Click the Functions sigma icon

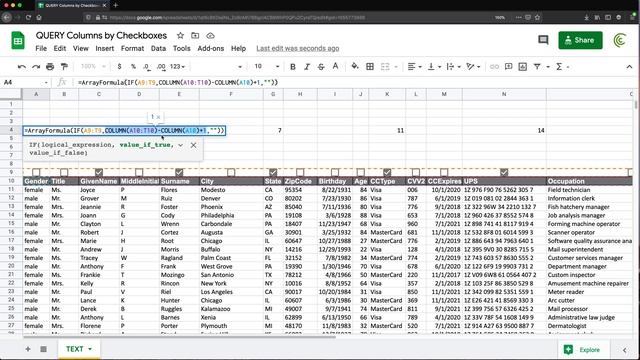559,67
